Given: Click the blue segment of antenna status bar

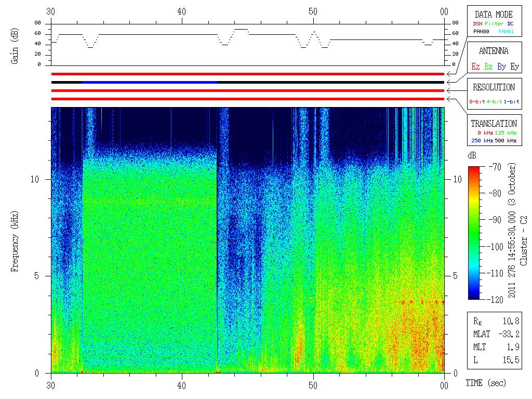Looking at the screenshot, I should tap(150, 82).
